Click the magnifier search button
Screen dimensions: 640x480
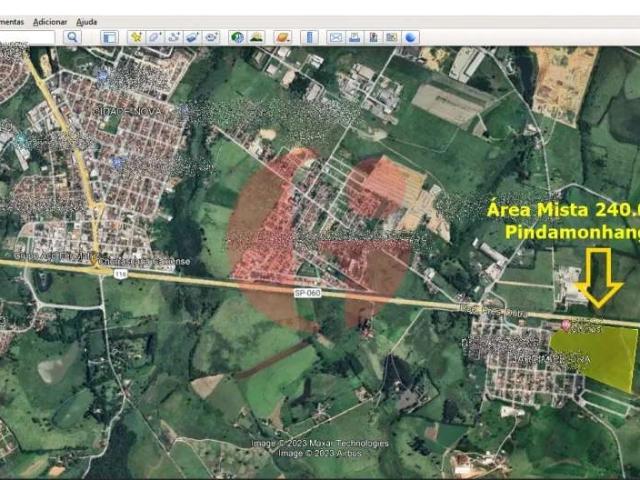(72, 37)
